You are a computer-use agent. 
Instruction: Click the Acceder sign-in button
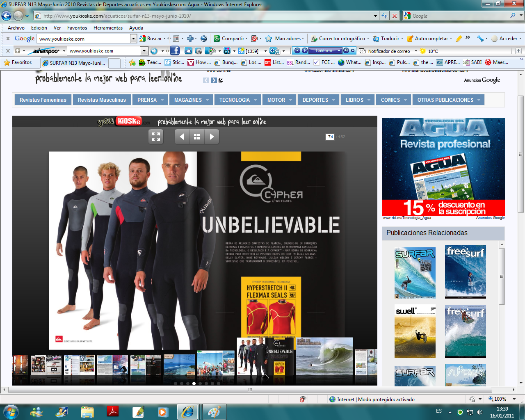coord(506,39)
